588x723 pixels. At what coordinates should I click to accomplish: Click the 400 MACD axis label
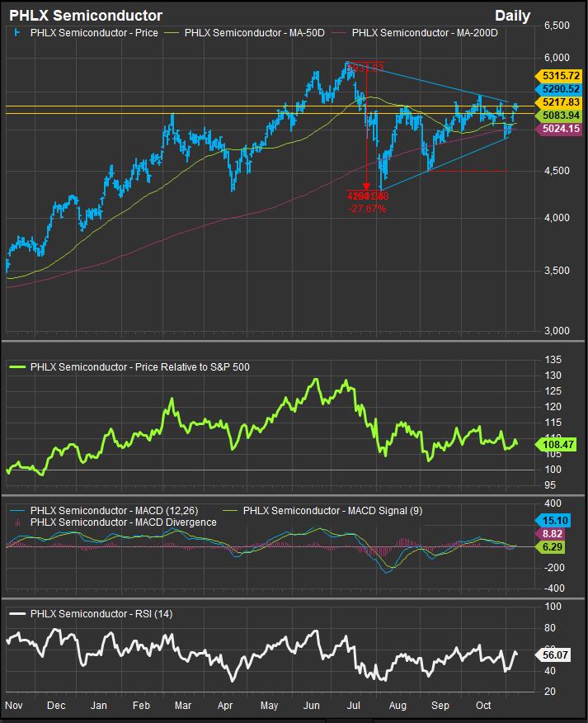pyautogui.click(x=553, y=503)
